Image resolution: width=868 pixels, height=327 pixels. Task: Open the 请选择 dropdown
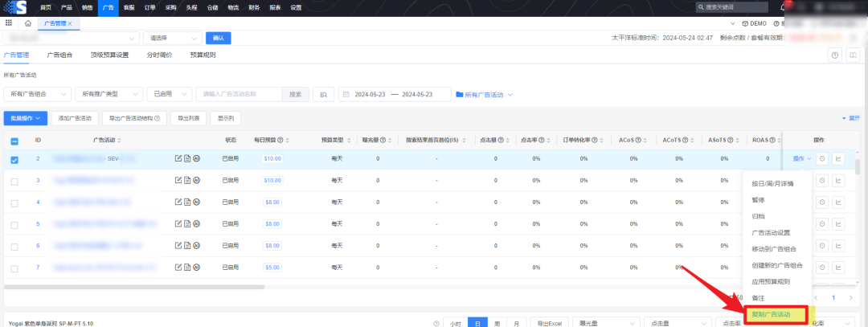(172, 39)
